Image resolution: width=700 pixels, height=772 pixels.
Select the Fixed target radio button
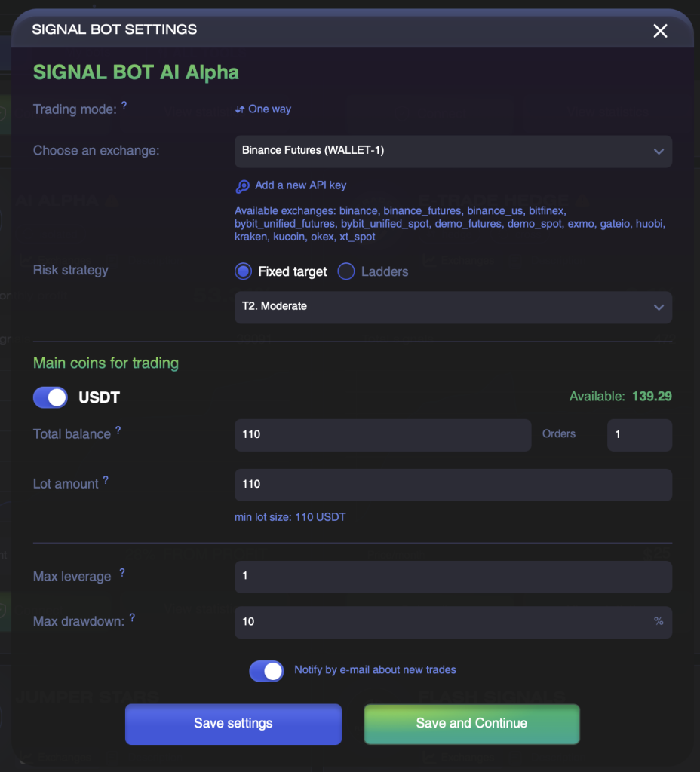(x=244, y=271)
